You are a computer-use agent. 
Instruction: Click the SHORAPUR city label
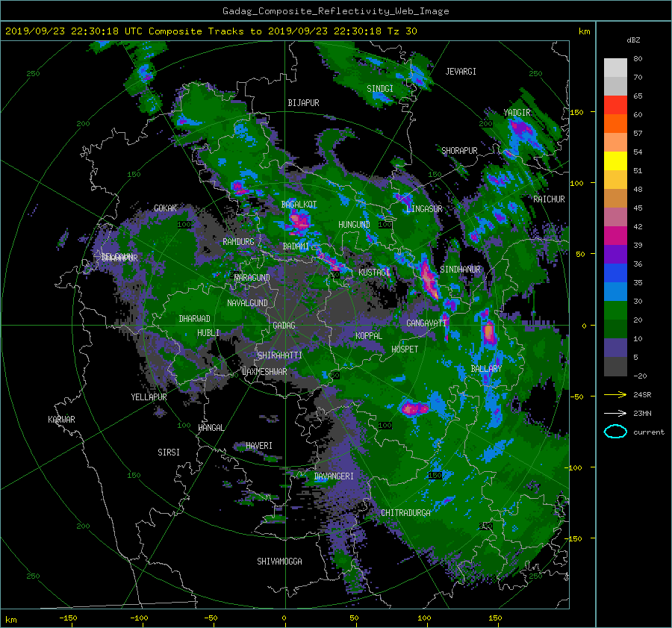pos(459,150)
